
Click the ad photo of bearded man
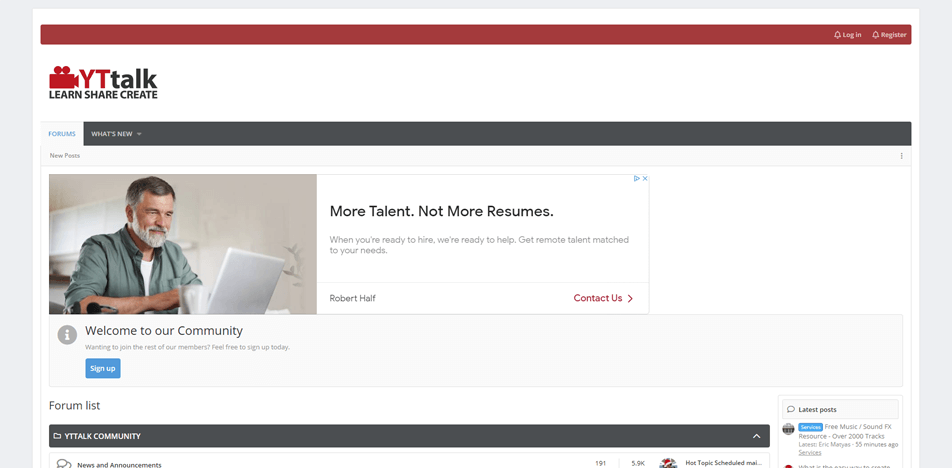pos(183,244)
